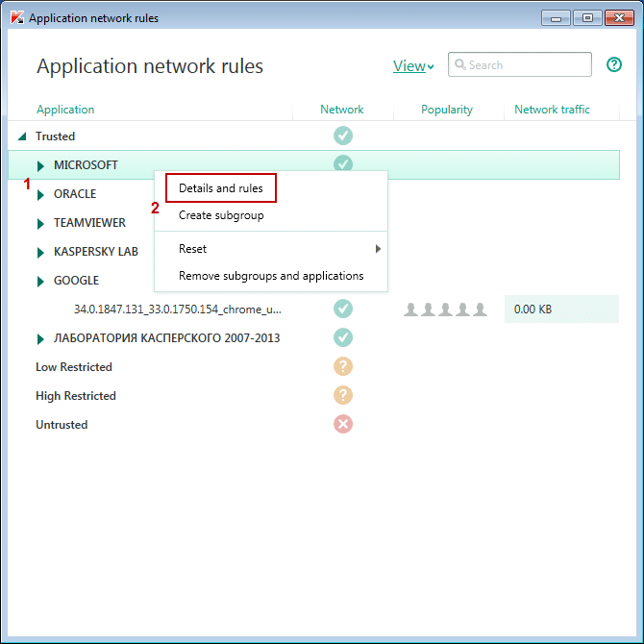The height and width of the screenshot is (644, 644).
Task: Expand the MICROSOFT subgroup arrow
Action: pyautogui.click(x=40, y=165)
